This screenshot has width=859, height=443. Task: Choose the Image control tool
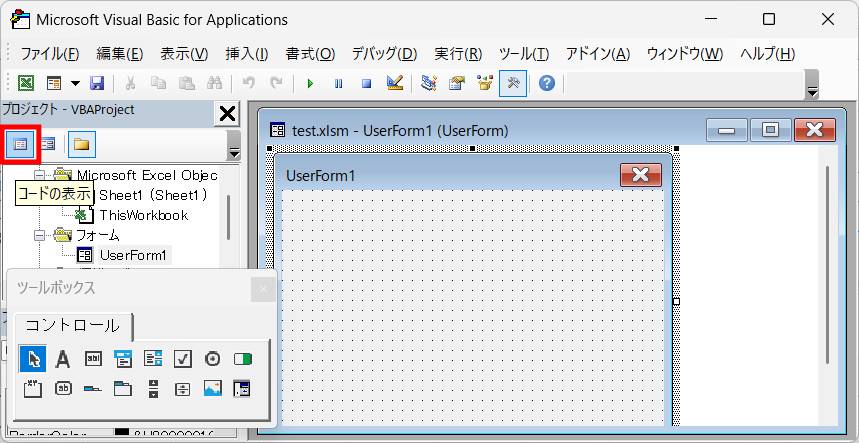(213, 388)
